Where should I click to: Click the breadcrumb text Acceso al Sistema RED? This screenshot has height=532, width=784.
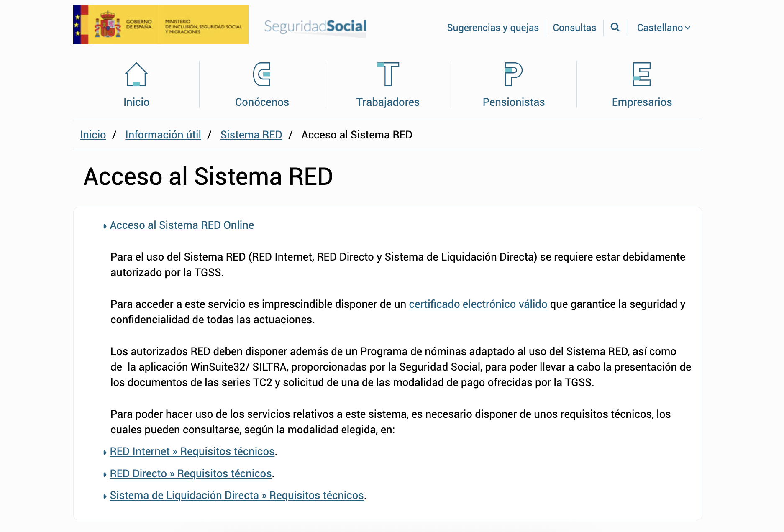click(357, 135)
